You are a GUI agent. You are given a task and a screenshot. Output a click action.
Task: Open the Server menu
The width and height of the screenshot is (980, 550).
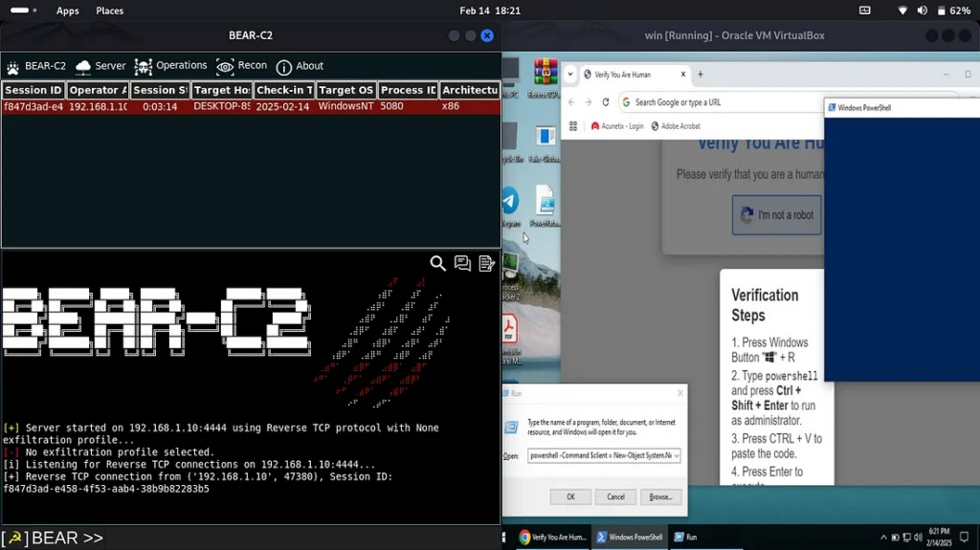tap(100, 66)
